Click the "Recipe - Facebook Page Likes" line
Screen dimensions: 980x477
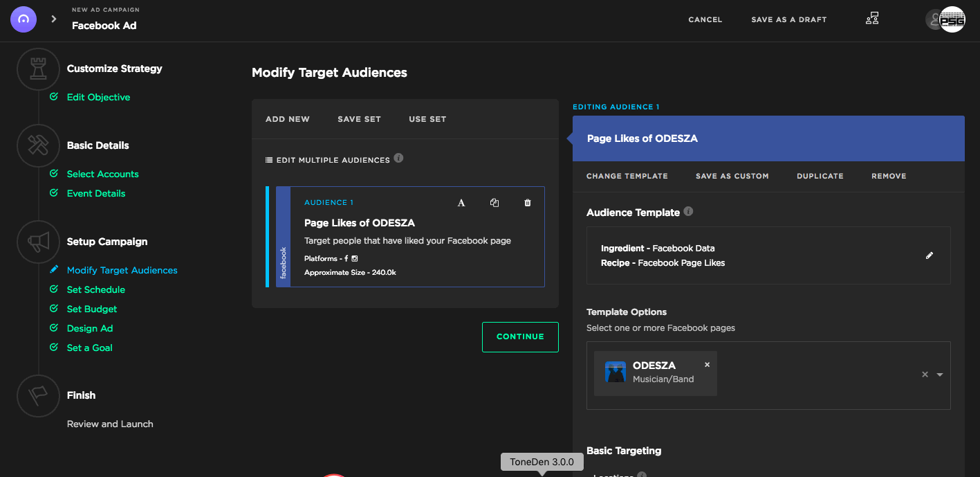tap(663, 263)
